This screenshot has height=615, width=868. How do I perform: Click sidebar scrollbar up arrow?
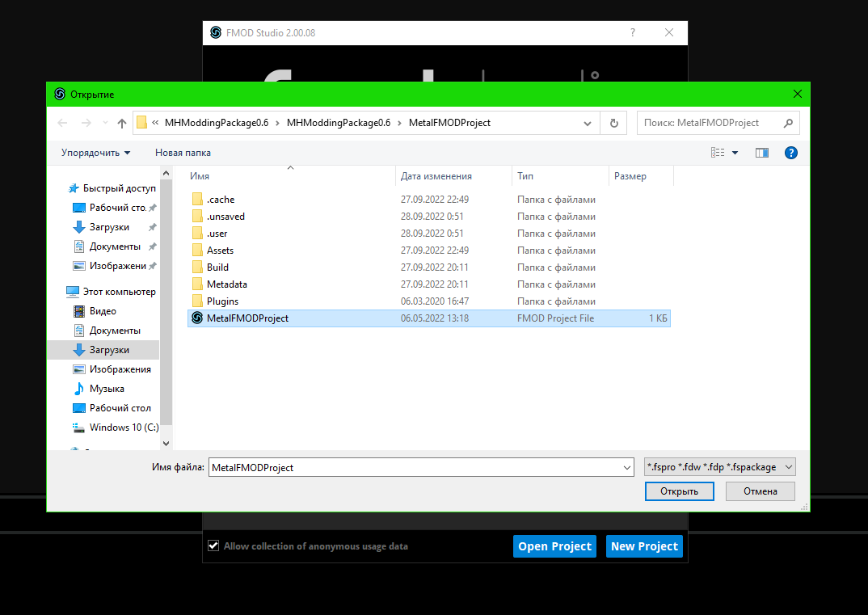coord(166,173)
